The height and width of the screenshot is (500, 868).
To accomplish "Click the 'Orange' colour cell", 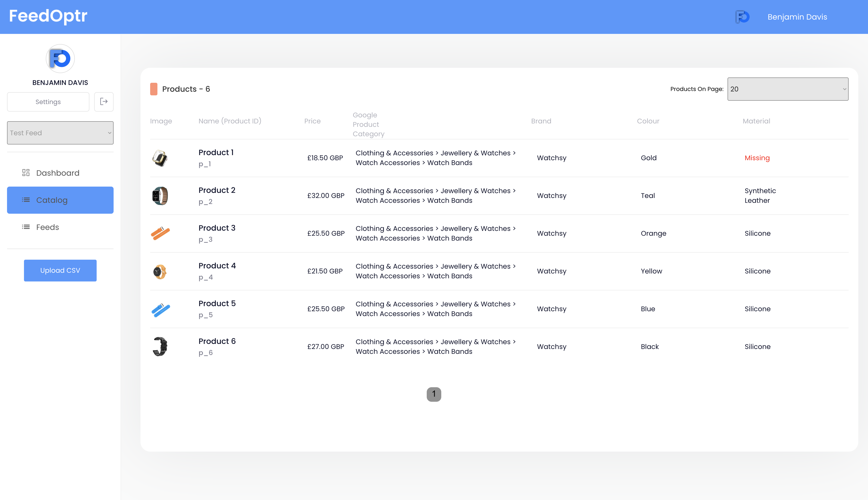I will tap(653, 234).
